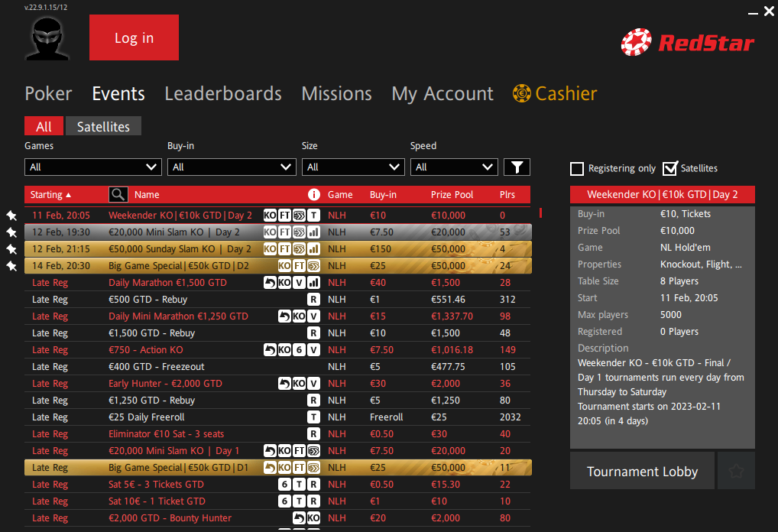The height and width of the screenshot is (532, 778).
Task: Open the Events tab
Action: pyautogui.click(x=118, y=94)
